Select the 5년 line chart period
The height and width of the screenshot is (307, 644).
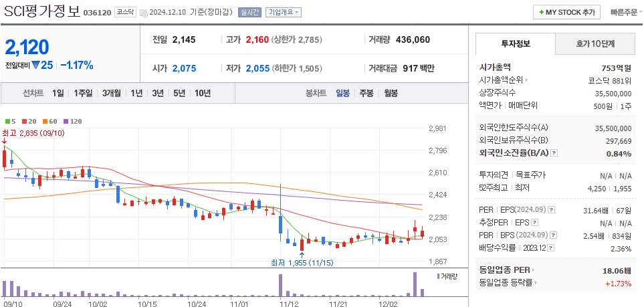[179, 93]
